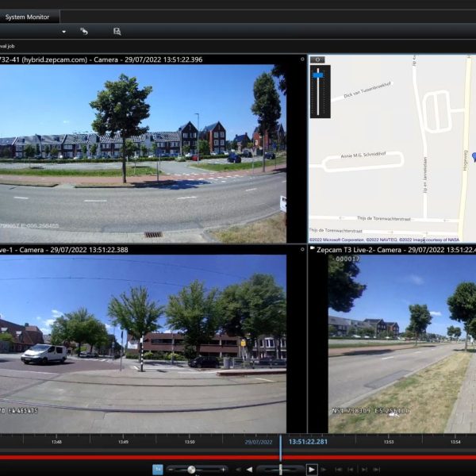476x476 pixels.
Task: Click the timeline zoom-in plus icon
Action: click(x=222, y=469)
